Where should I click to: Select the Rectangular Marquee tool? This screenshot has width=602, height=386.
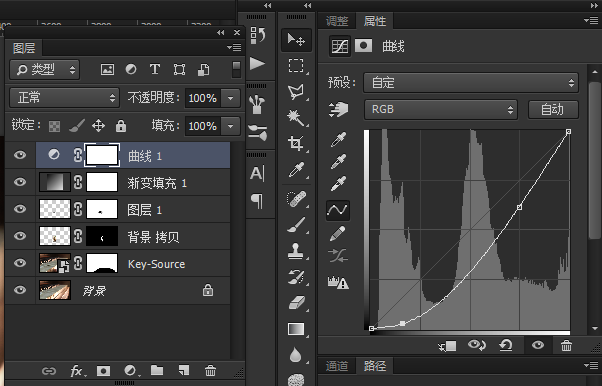point(296,66)
